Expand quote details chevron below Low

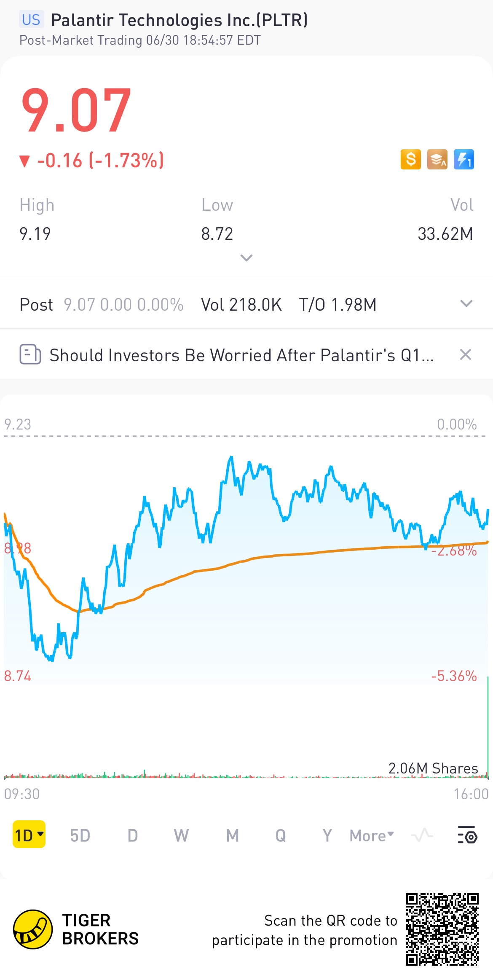click(246, 258)
